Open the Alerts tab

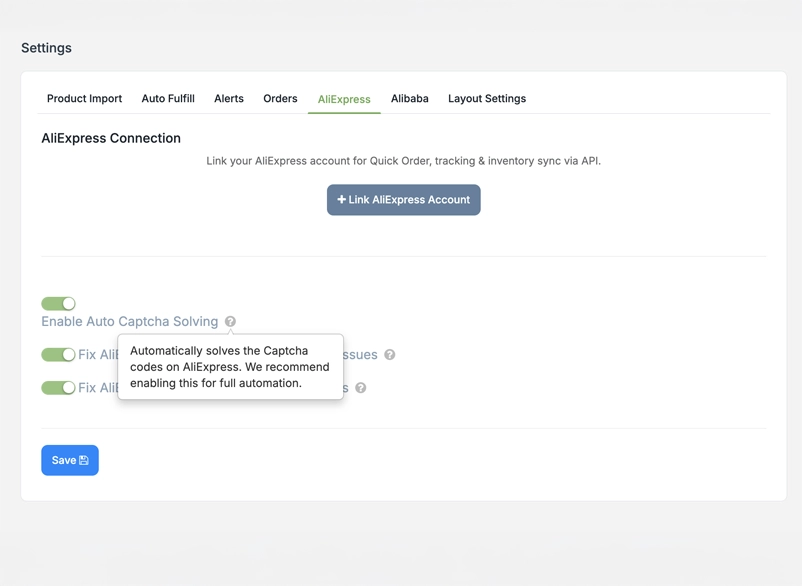coord(229,99)
